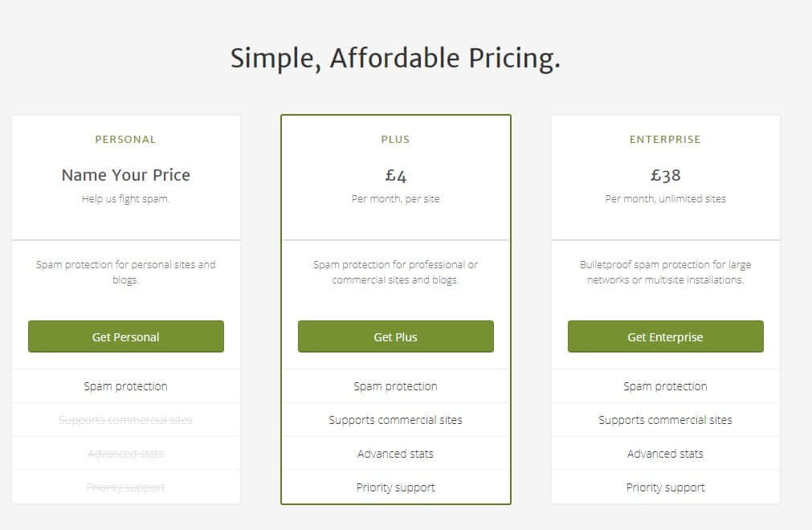Click the strikethrough Supports commercial sites in Personal
The image size is (812, 530).
click(x=126, y=420)
